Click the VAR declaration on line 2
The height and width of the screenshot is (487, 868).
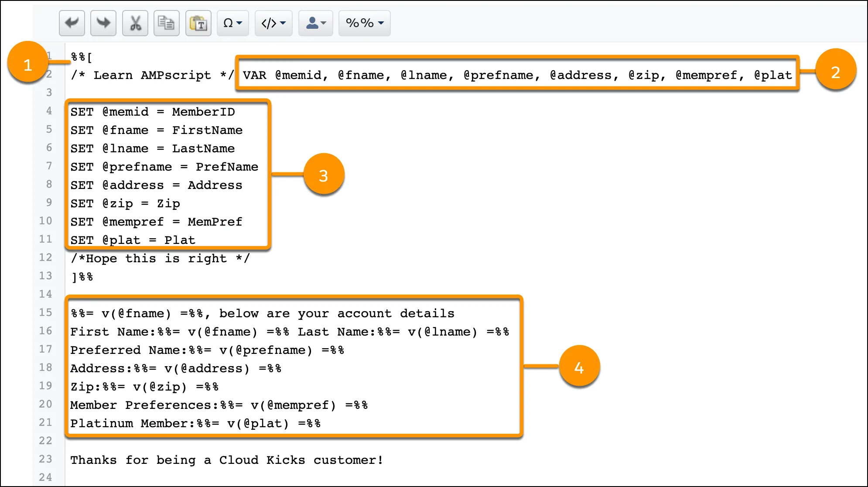click(x=516, y=75)
